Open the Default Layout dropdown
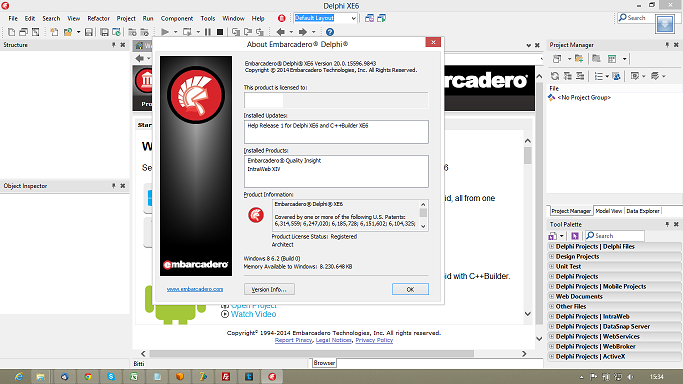 pos(353,18)
